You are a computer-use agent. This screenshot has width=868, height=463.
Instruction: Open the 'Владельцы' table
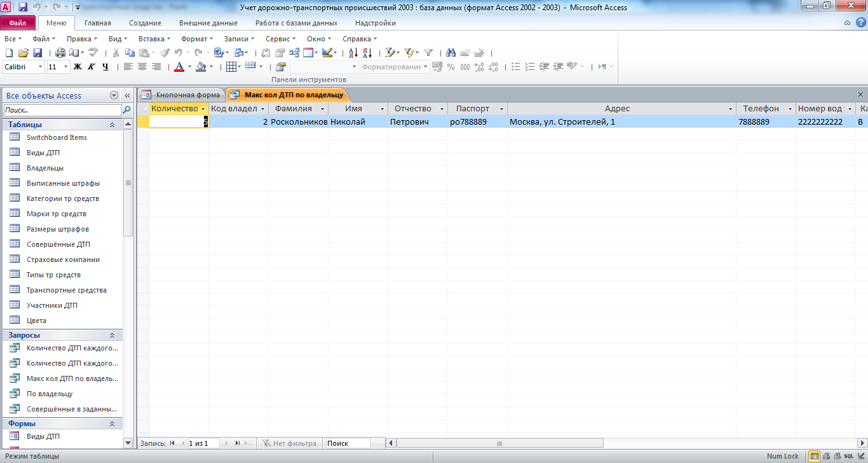tap(45, 168)
